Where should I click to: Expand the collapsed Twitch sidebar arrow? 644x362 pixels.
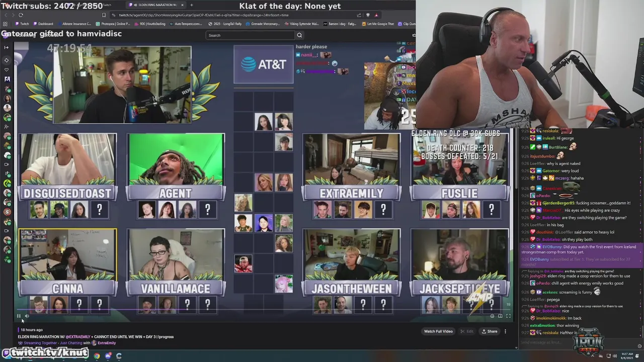coord(6,47)
